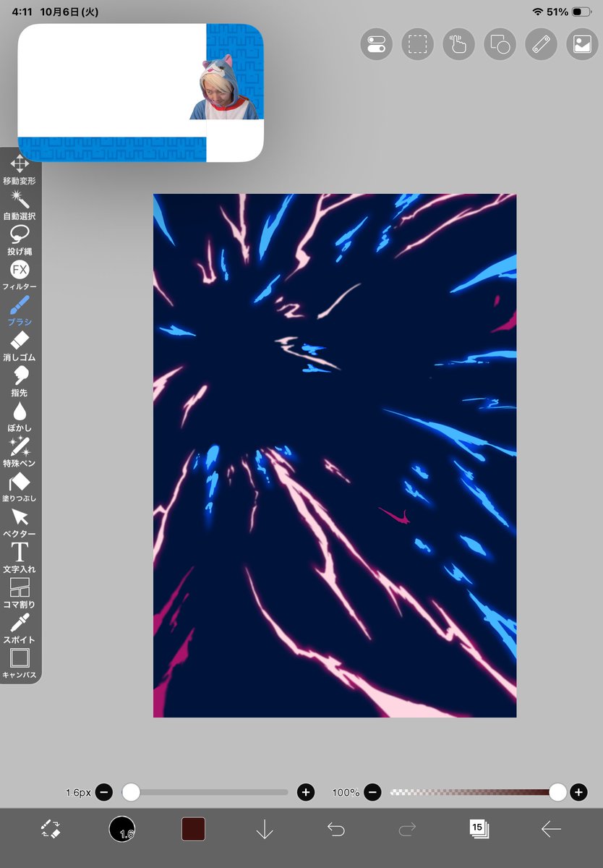603x868 pixels.
Task: Pick the ベクター vector tool
Action: (x=20, y=523)
